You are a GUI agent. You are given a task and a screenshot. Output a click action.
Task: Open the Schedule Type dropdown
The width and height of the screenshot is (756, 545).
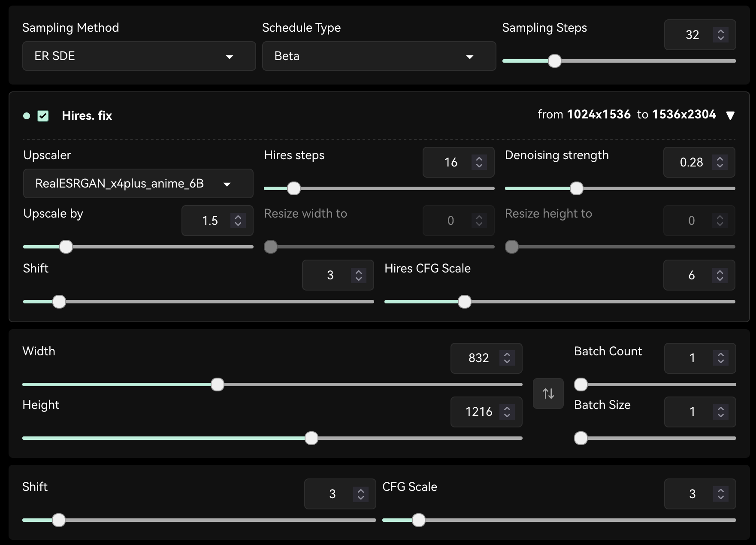tap(379, 56)
